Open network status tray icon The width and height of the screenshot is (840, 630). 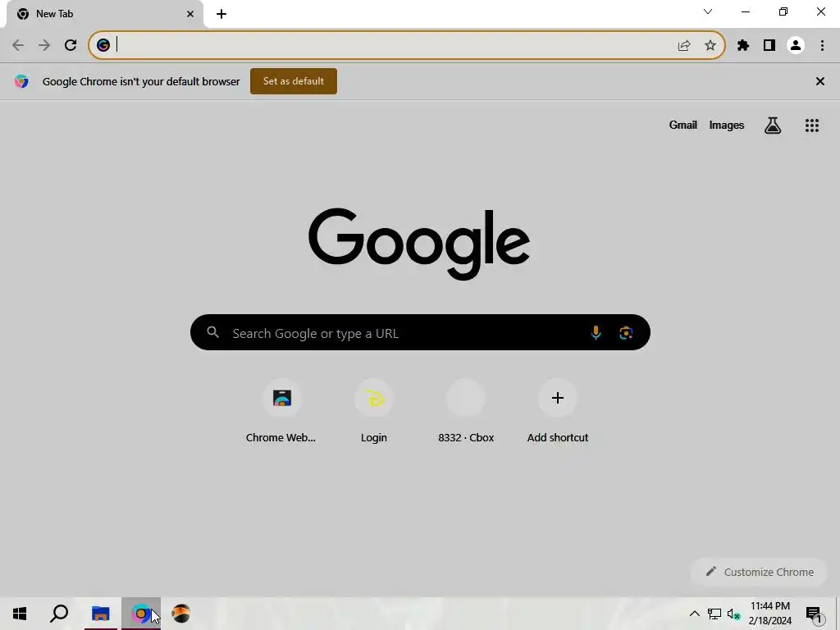tap(714, 614)
